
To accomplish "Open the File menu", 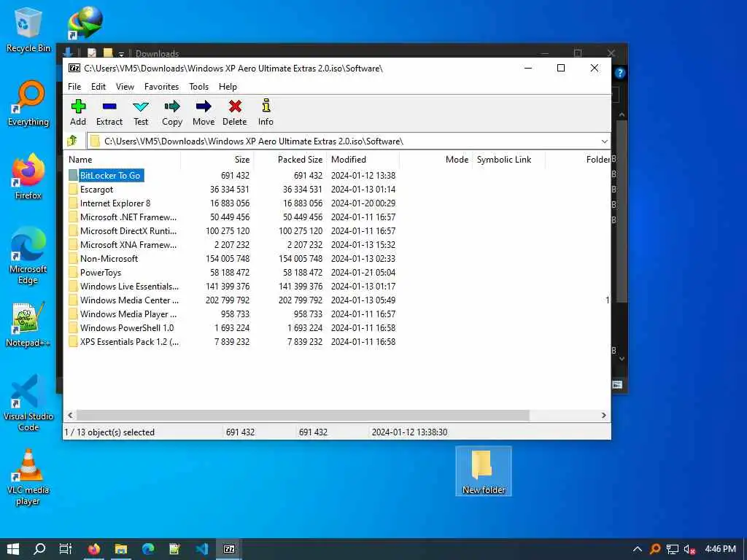I will [x=74, y=87].
